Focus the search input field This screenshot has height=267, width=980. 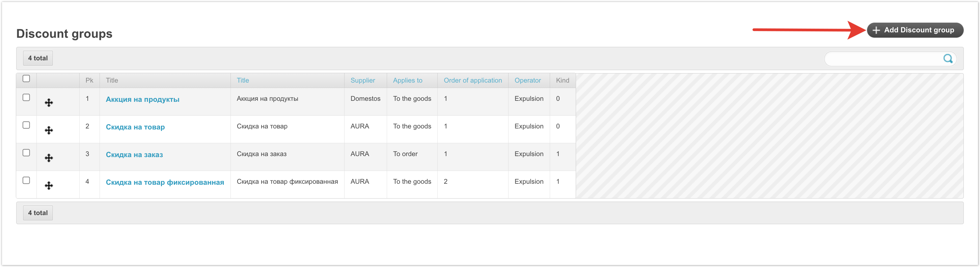coord(882,59)
